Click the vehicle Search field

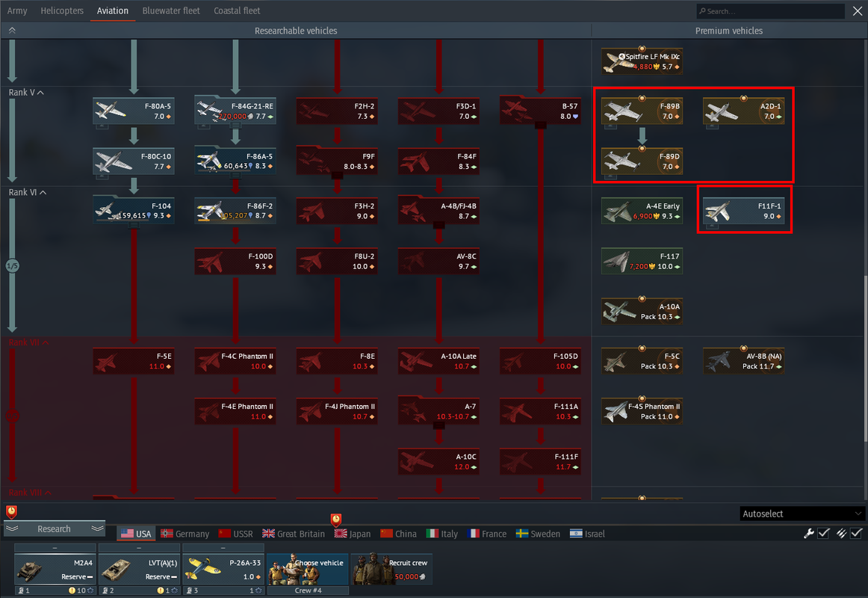coord(770,11)
